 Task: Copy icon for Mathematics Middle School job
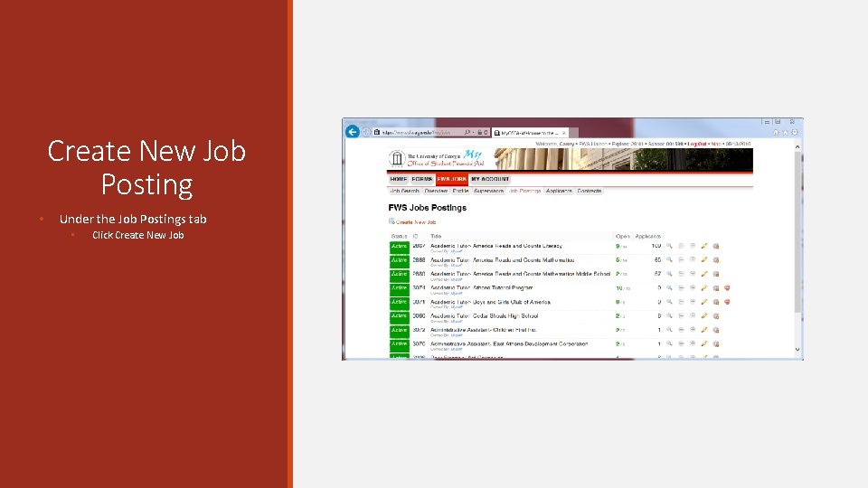coord(716,274)
